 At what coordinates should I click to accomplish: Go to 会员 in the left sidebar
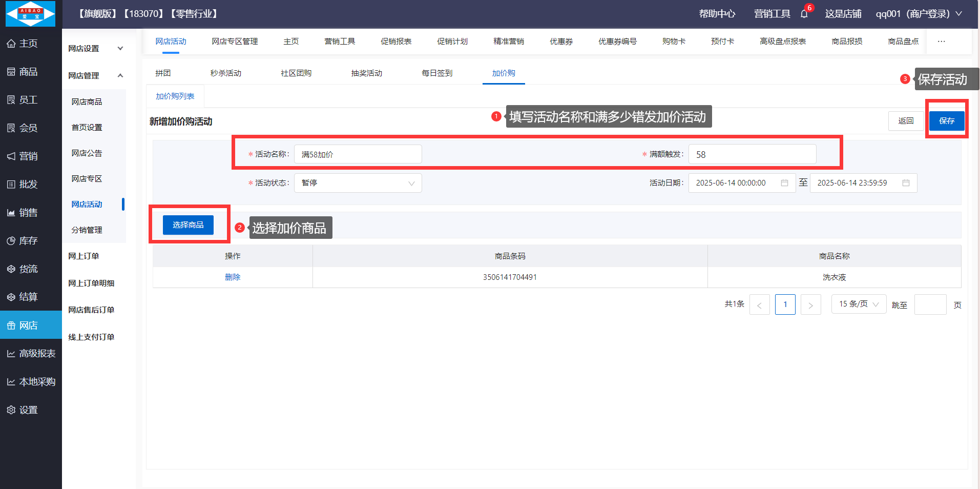point(22,128)
